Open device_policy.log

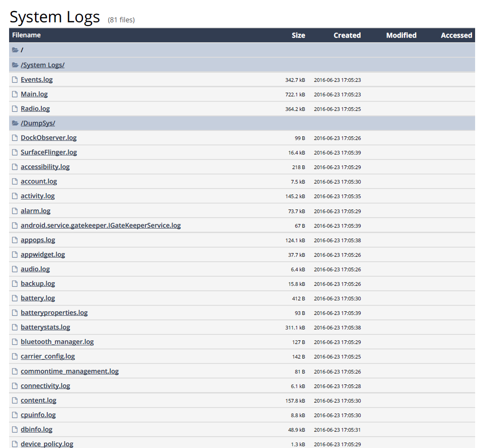(x=47, y=444)
